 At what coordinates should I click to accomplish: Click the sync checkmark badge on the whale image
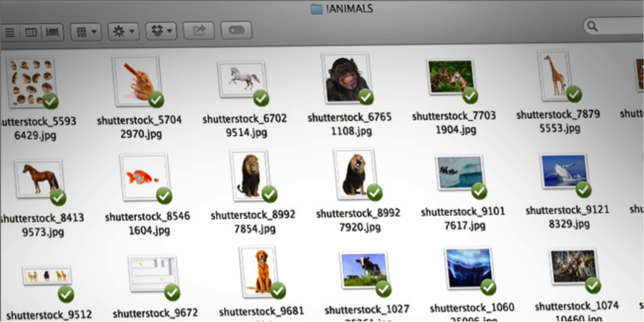[583, 190]
